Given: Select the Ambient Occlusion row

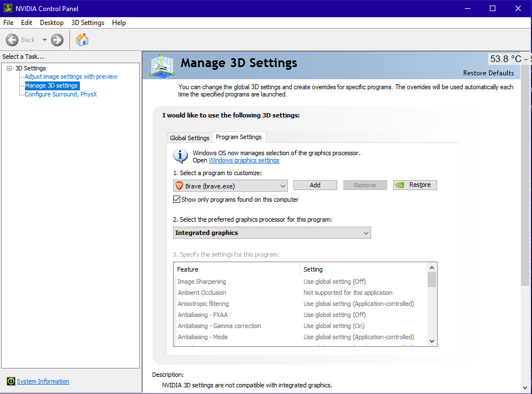Looking at the screenshot, I should (x=300, y=293).
